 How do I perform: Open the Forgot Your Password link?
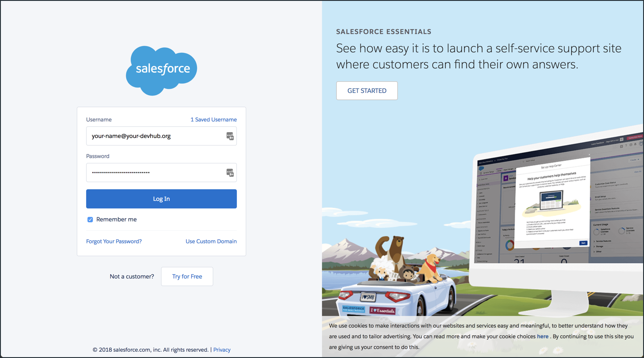coord(114,241)
